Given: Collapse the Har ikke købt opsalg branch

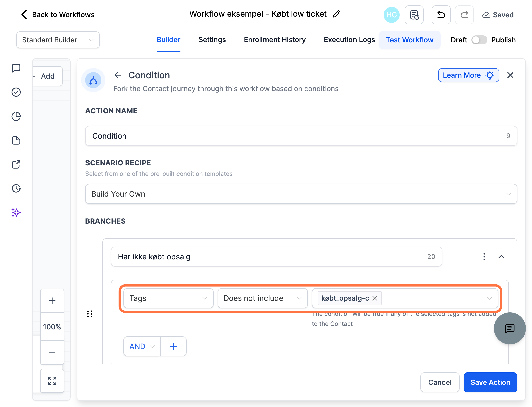Looking at the screenshot, I should (x=501, y=257).
